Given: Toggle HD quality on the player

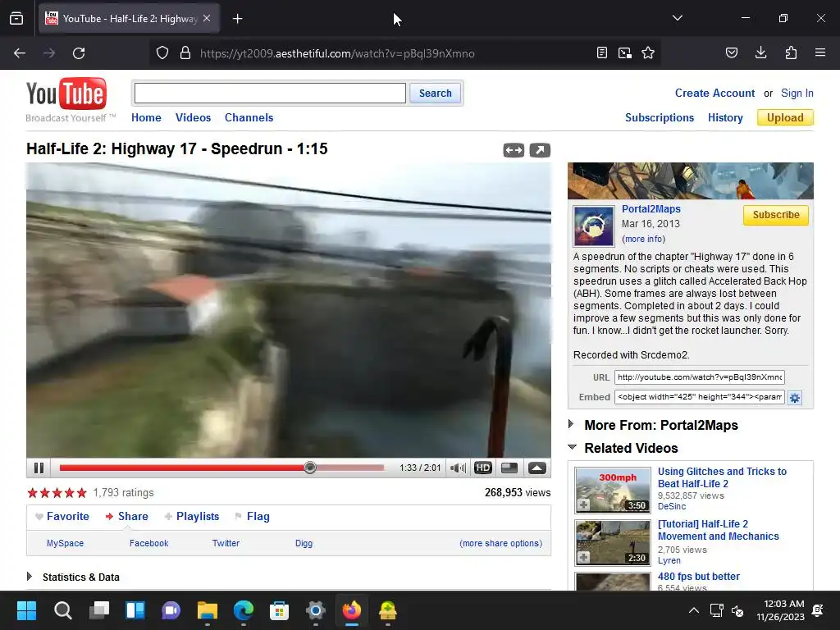Looking at the screenshot, I should [x=482, y=468].
